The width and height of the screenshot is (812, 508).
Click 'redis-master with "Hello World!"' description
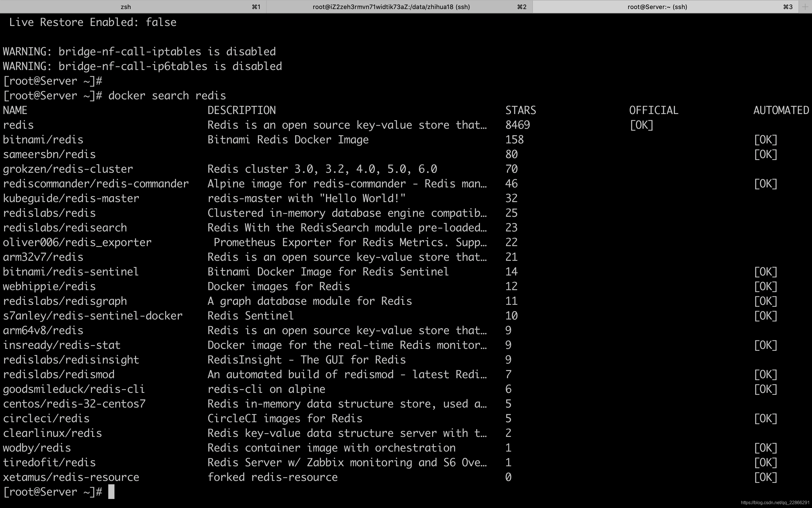coord(306,199)
